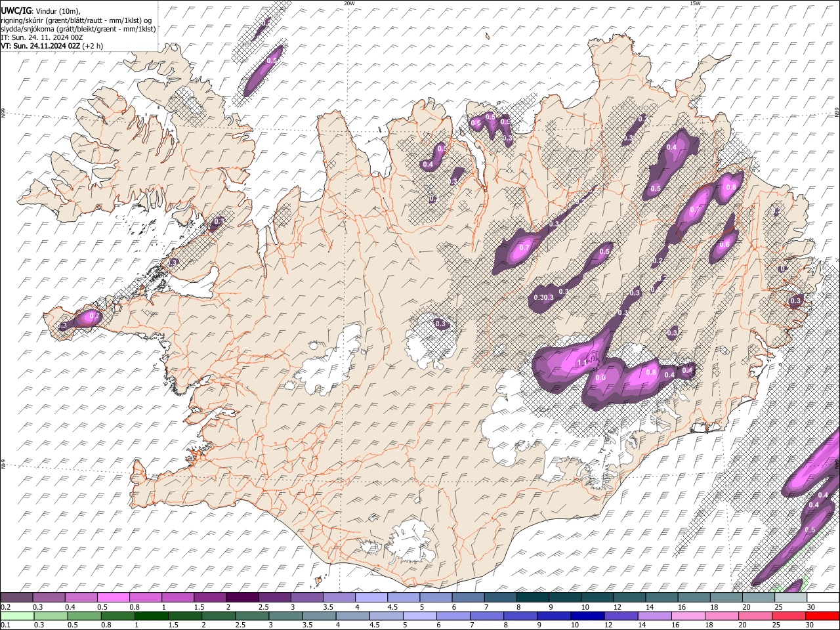Screen dimensions: 840x630
Task: Select the "IT: Sun. 24. 11. 2024 00Z" line
Action: click(41, 37)
